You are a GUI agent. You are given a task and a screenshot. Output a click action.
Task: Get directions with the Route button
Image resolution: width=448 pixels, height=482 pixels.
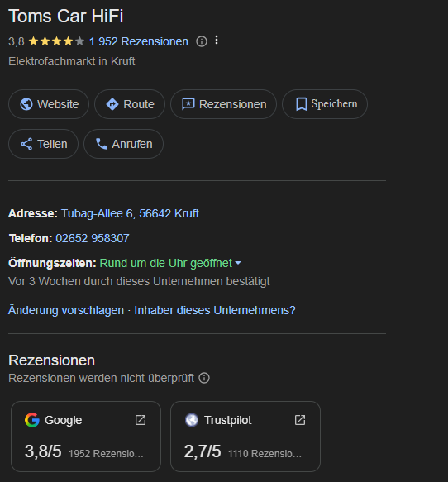click(x=130, y=104)
